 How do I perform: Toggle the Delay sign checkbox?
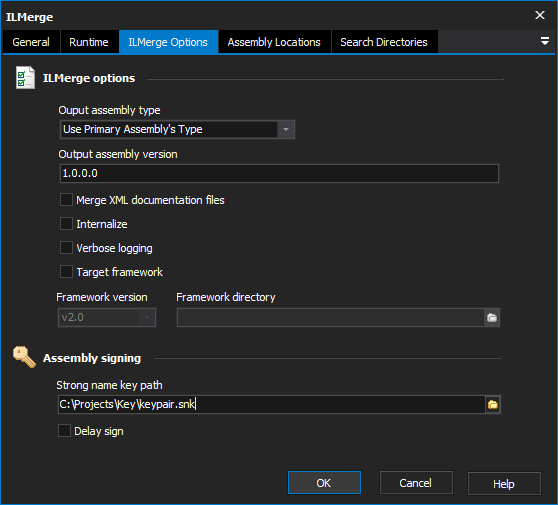pos(64,431)
